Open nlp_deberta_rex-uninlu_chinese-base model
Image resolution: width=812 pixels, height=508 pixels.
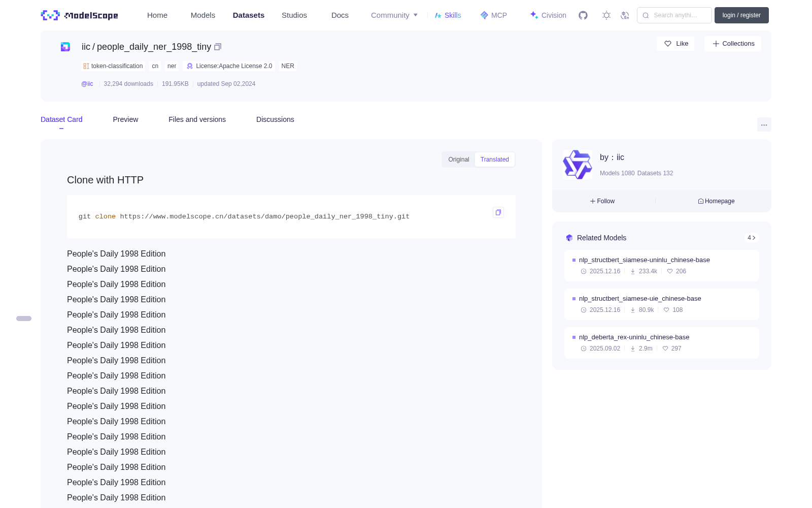click(x=634, y=337)
